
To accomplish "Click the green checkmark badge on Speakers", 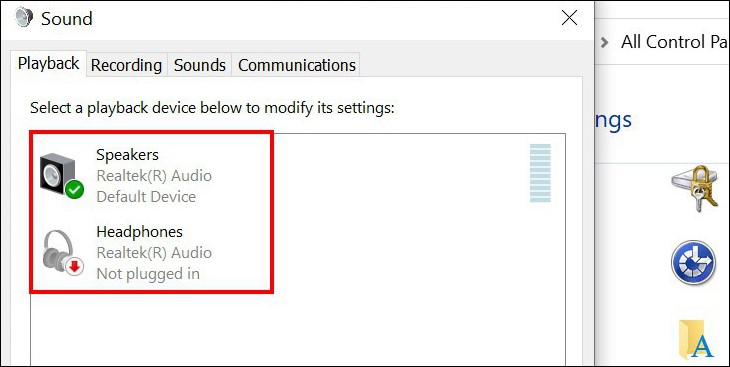I will [x=74, y=190].
